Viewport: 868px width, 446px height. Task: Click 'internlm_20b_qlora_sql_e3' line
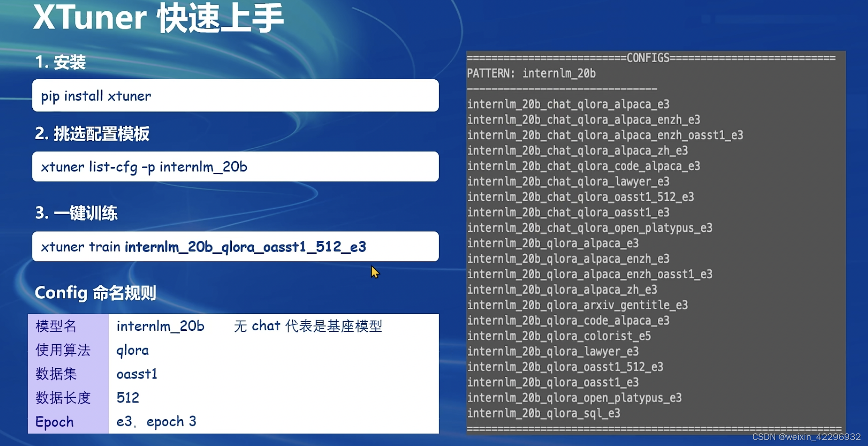[544, 414]
